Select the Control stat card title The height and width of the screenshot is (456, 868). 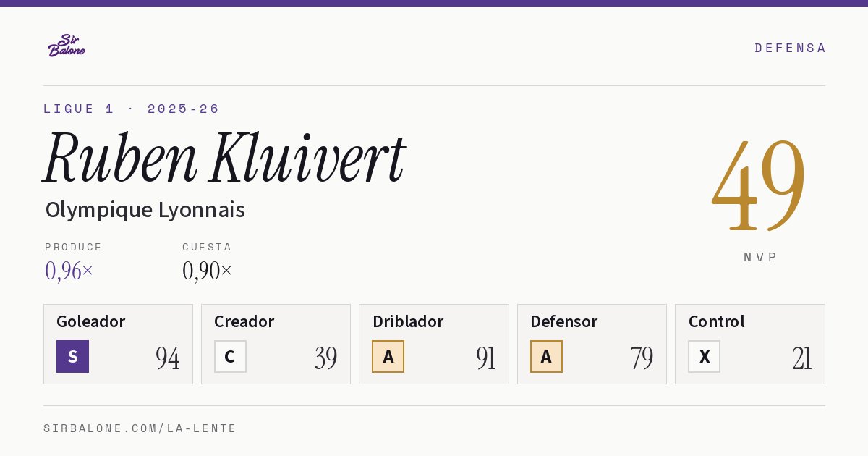coord(717,321)
